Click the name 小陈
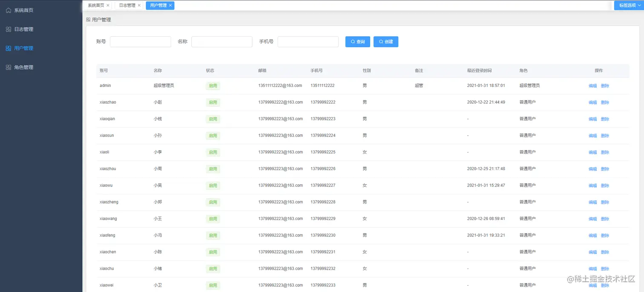Viewport: 644px width, 292px height. pos(158,252)
